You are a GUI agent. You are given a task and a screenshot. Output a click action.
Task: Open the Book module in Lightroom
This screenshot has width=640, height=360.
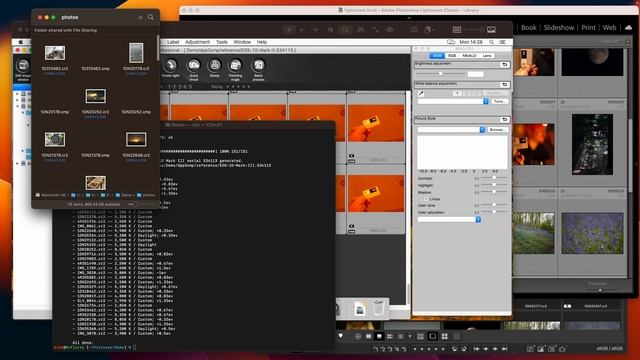point(529,27)
